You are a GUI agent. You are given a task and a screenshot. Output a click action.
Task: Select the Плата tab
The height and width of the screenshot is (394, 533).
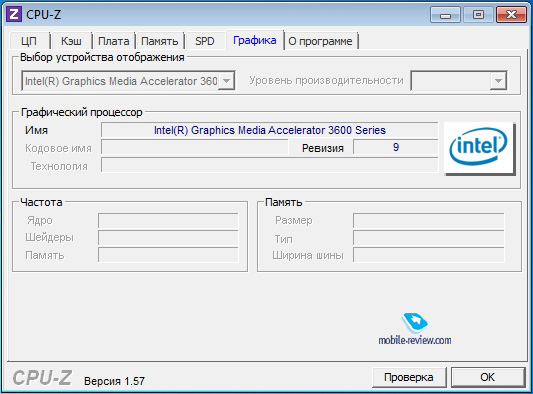coord(114,41)
